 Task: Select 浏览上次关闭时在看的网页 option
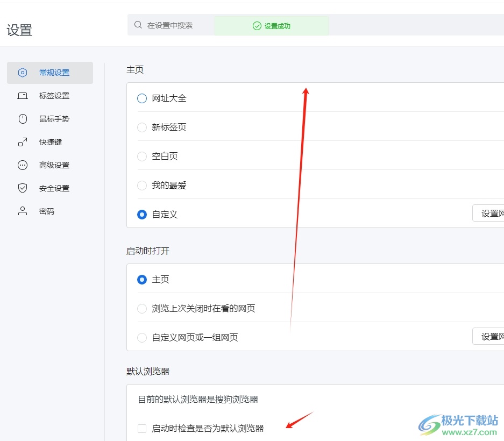tap(142, 309)
